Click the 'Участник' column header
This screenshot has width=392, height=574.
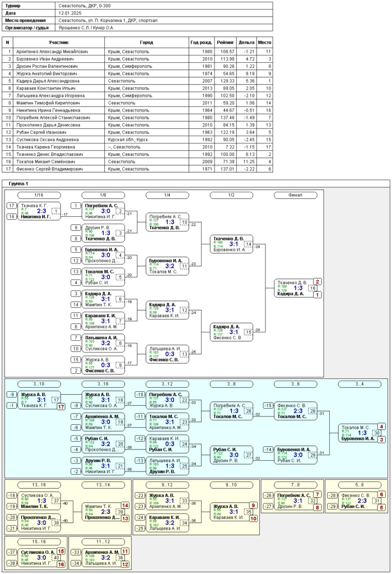click(x=58, y=43)
